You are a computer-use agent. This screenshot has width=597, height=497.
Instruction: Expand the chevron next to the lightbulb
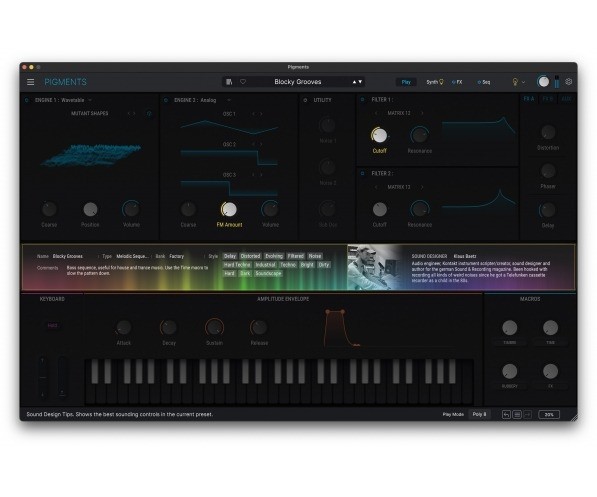(x=524, y=82)
